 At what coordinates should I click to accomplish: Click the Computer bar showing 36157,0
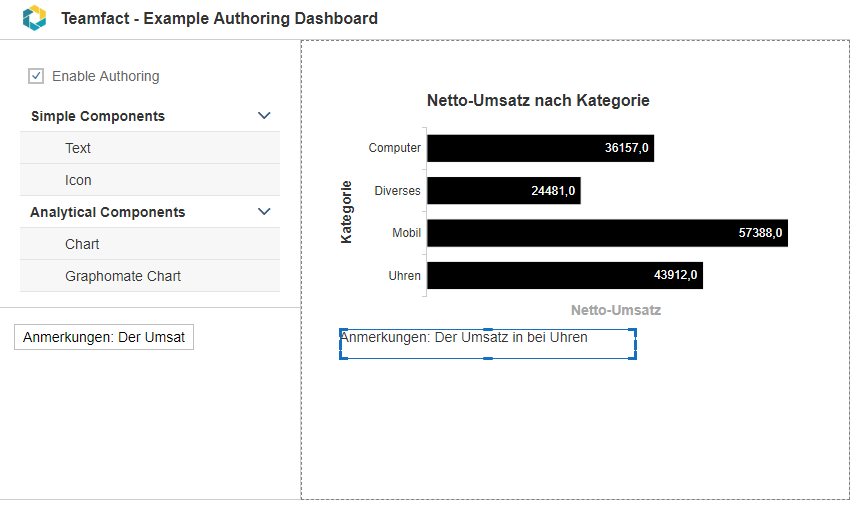tap(540, 148)
